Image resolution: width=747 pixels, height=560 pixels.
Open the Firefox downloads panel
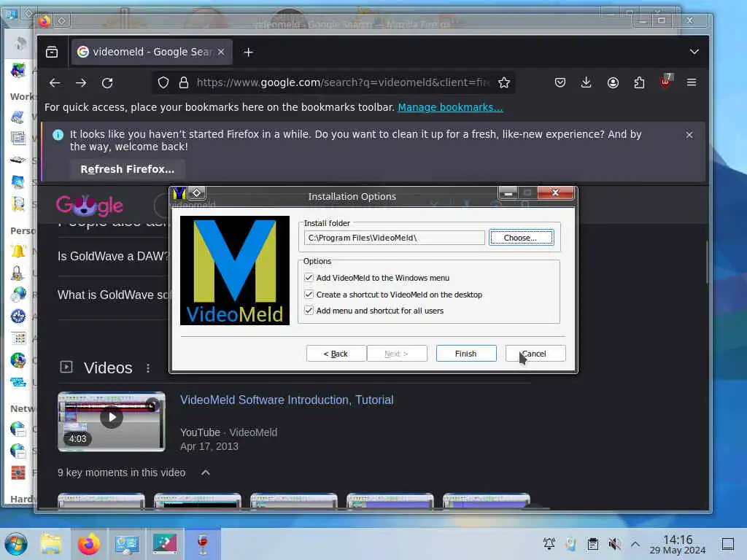(x=587, y=83)
